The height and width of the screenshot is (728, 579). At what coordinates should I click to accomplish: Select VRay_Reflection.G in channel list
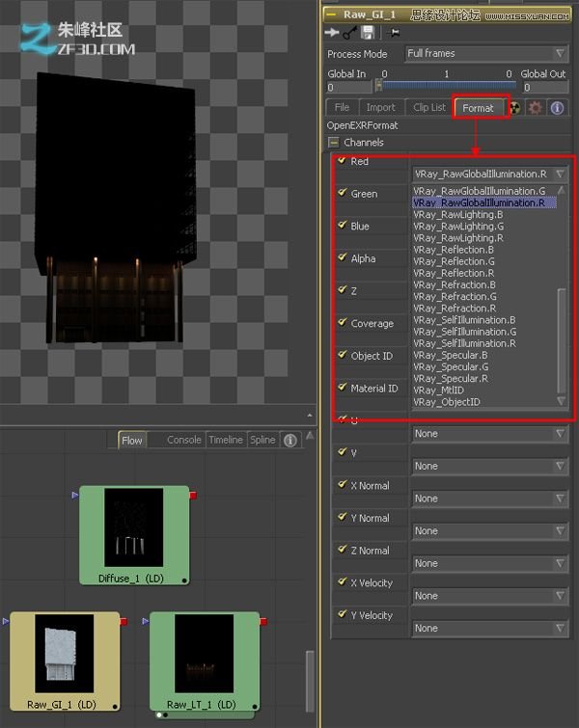click(x=454, y=261)
